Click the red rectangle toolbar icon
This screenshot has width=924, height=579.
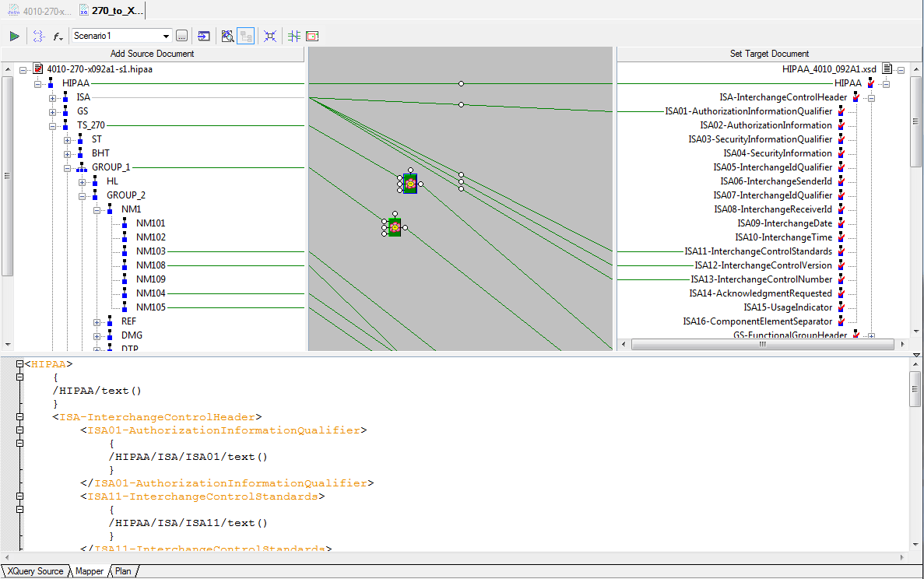point(312,36)
